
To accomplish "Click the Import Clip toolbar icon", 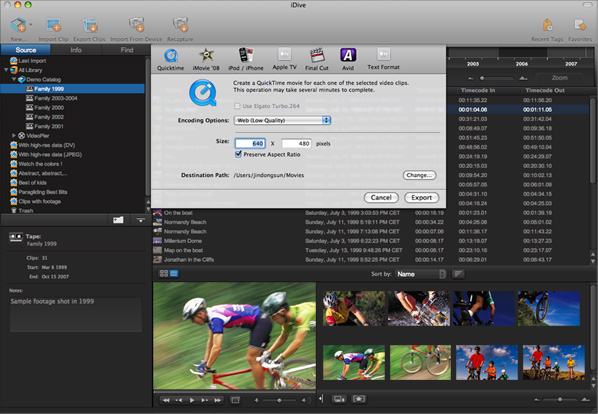I will pyautogui.click(x=53, y=25).
